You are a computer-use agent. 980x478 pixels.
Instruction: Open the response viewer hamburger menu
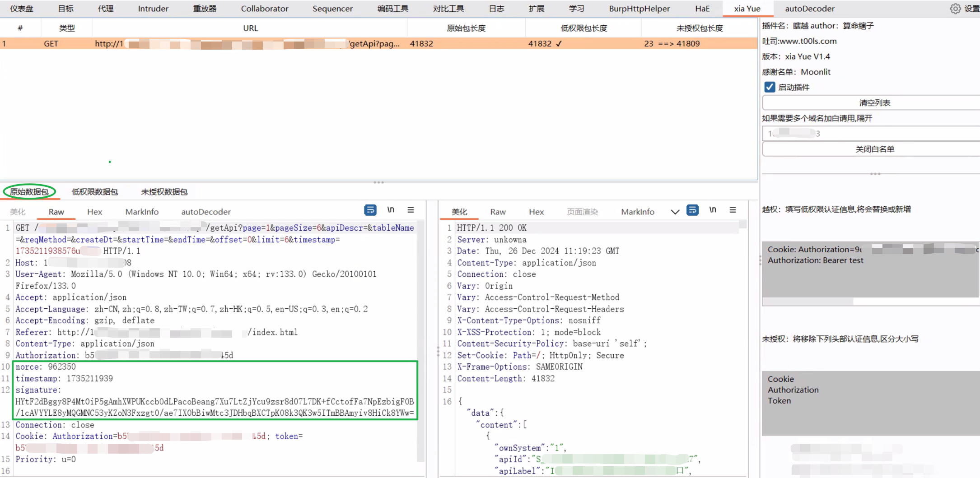point(733,210)
